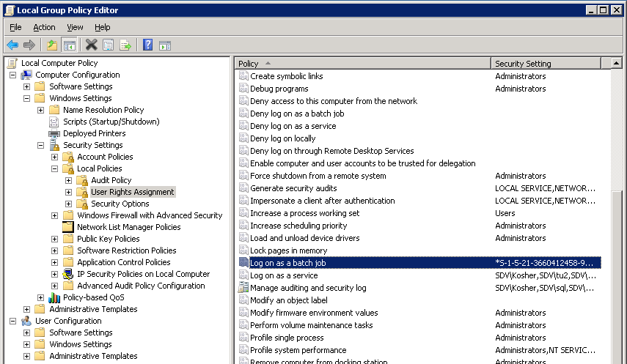Click the Back arrow in the toolbar
The width and height of the screenshot is (627, 364).
(12, 45)
